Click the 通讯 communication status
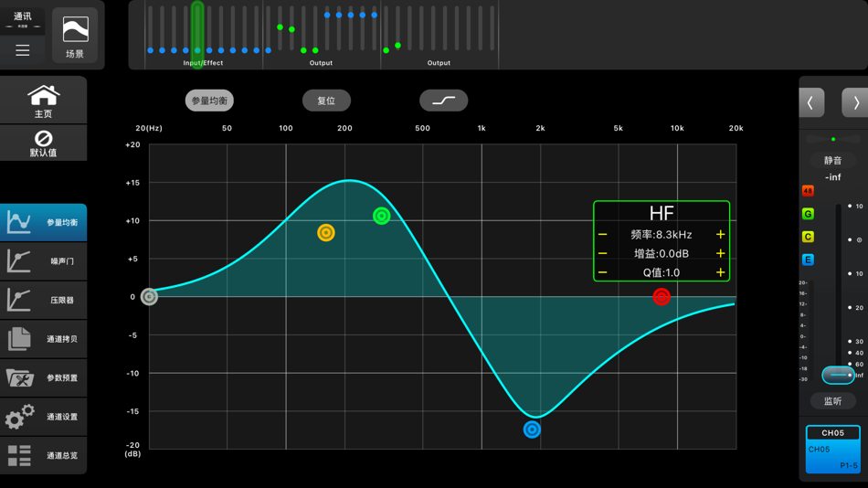868x488 pixels. 22,19
